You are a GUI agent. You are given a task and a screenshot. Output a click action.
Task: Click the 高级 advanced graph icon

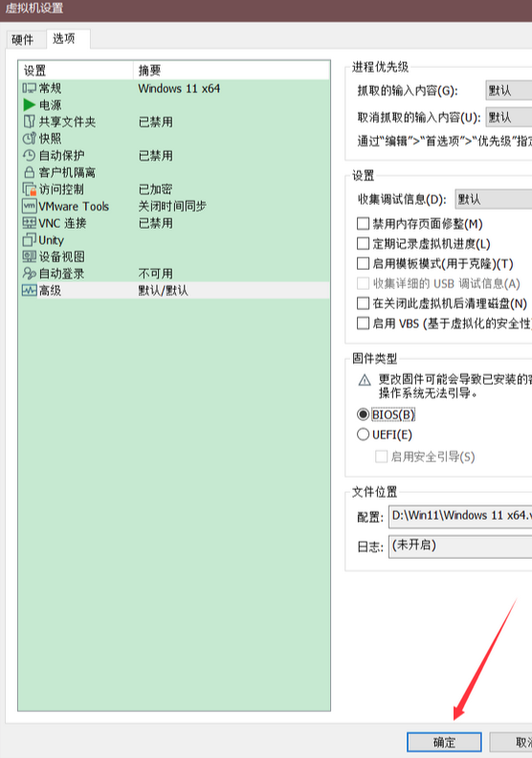pyautogui.click(x=29, y=291)
